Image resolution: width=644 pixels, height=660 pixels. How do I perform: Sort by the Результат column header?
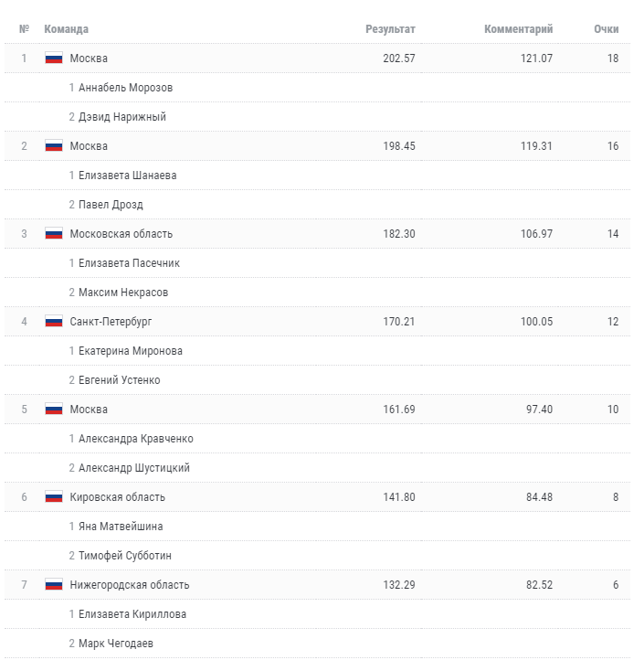(390, 29)
